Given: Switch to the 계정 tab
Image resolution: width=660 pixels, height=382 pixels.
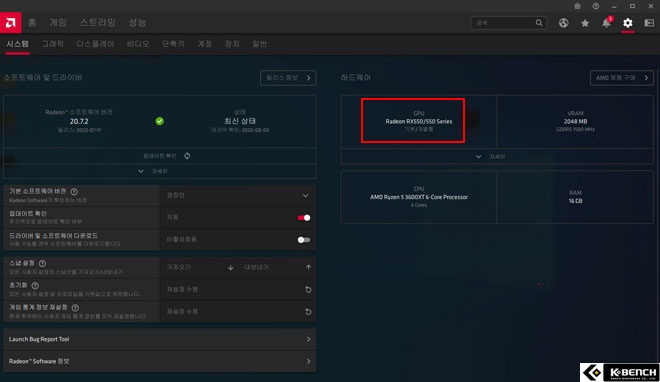Looking at the screenshot, I should click(205, 44).
